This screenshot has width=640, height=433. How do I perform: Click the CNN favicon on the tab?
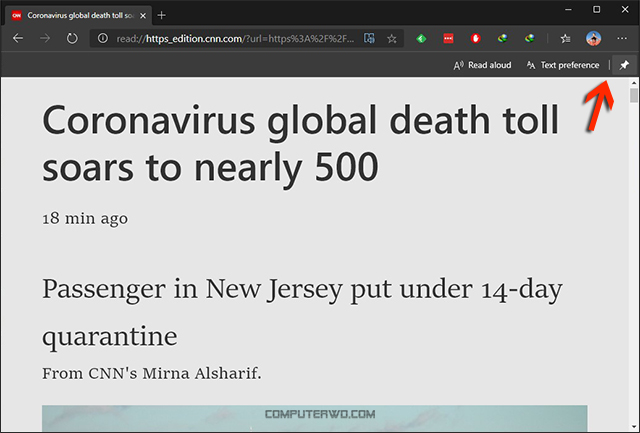click(16, 16)
